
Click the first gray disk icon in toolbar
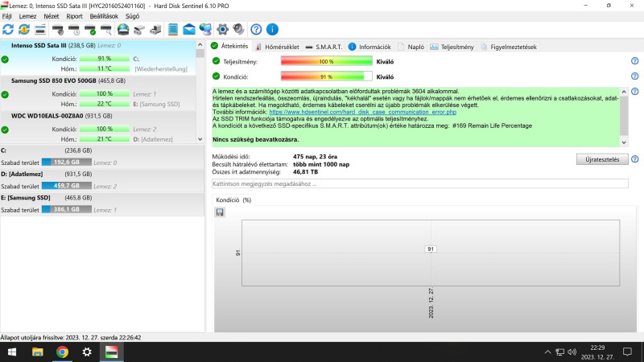tap(58, 30)
